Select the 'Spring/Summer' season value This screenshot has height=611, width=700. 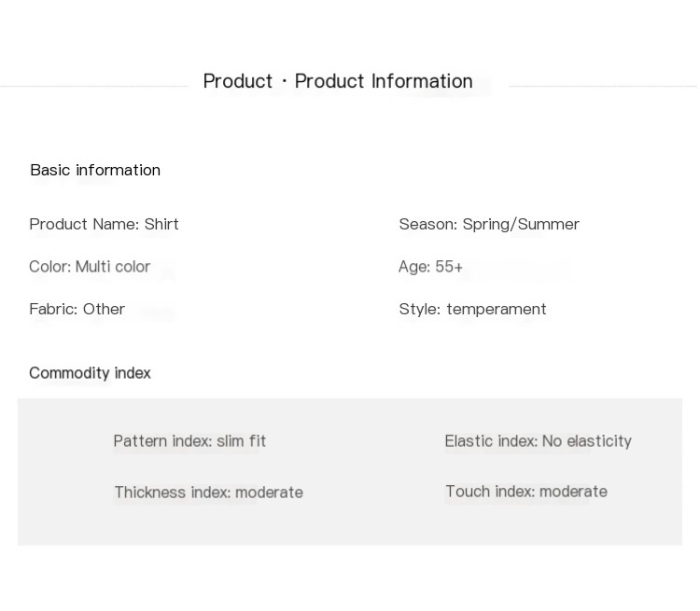521,224
